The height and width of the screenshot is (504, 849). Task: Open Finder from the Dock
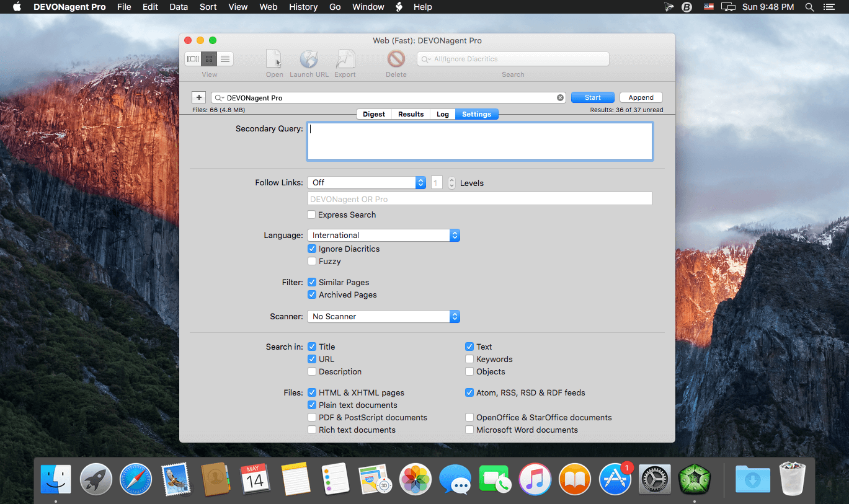[56, 479]
